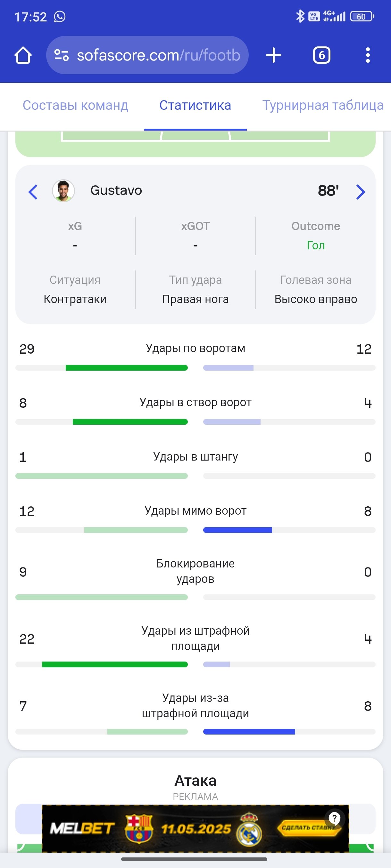Tap the sofascore.com address bar
Image resolution: width=391 pixels, height=868 pixels.
[158, 55]
